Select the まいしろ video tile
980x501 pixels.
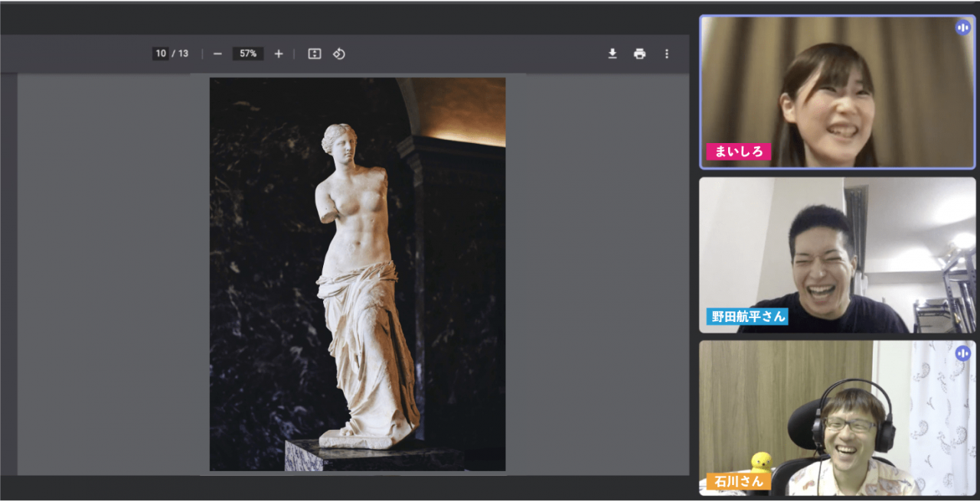click(838, 92)
